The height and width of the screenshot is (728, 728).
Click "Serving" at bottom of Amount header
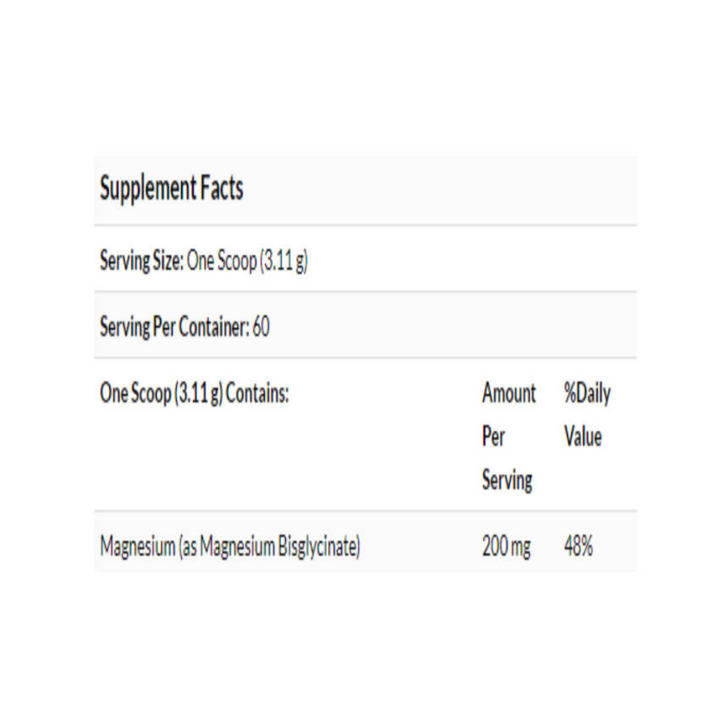pos(507,481)
